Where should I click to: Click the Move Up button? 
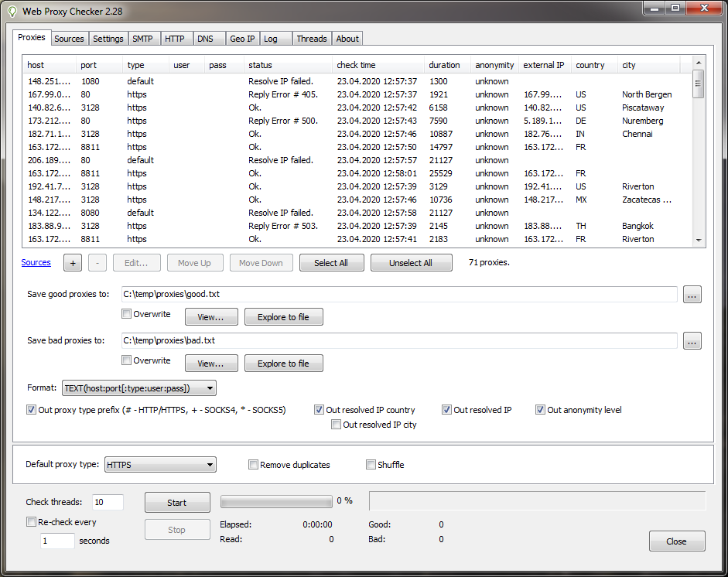coord(194,263)
